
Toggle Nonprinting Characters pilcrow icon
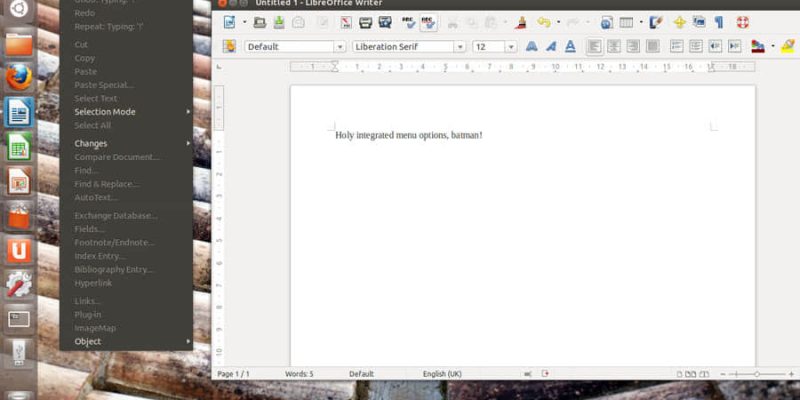(x=719, y=22)
